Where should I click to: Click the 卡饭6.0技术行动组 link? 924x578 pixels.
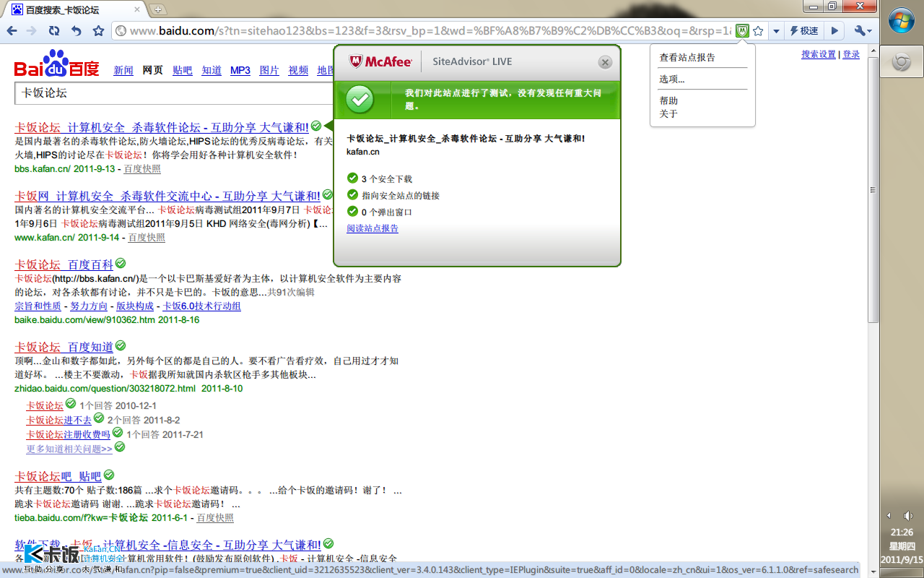pyautogui.click(x=201, y=306)
